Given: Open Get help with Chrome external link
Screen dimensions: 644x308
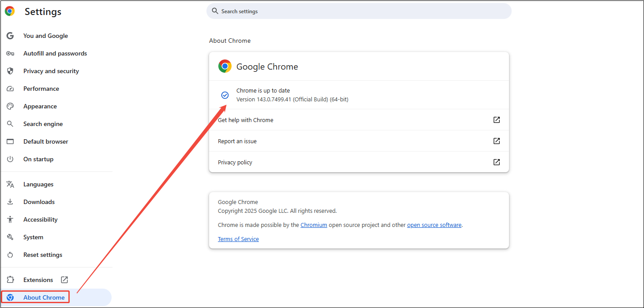Looking at the screenshot, I should pyautogui.click(x=497, y=119).
